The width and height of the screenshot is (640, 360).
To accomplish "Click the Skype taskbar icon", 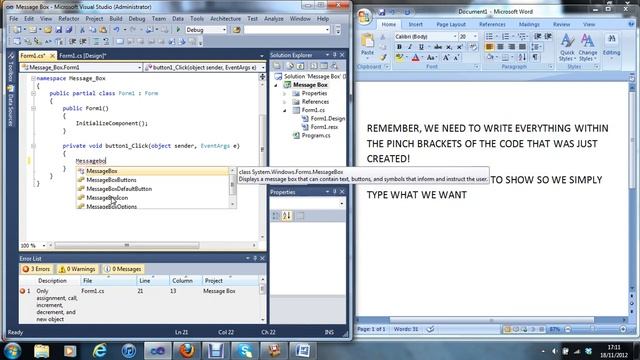I will (x=245, y=351).
